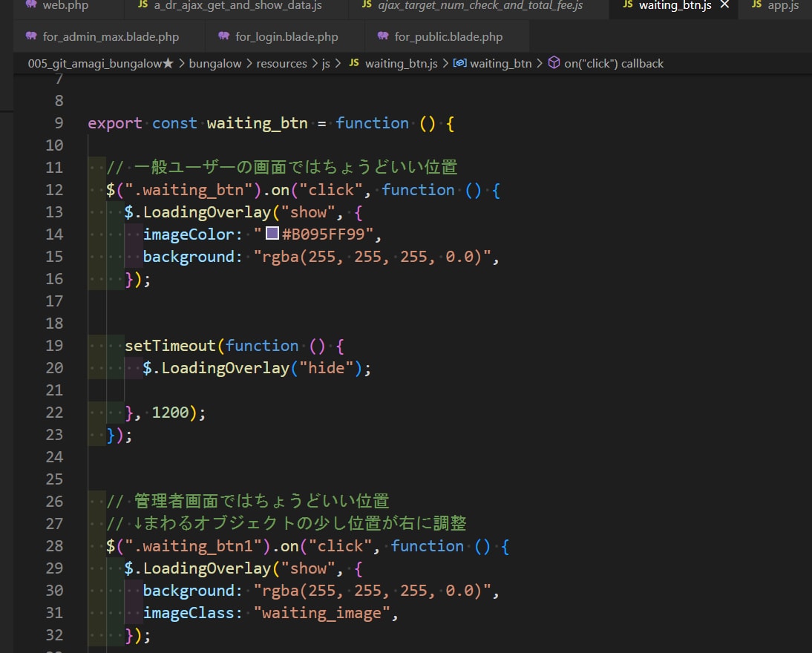Click line number 12 in gutter
Viewport: 812px width, 653px height.
click(x=54, y=190)
